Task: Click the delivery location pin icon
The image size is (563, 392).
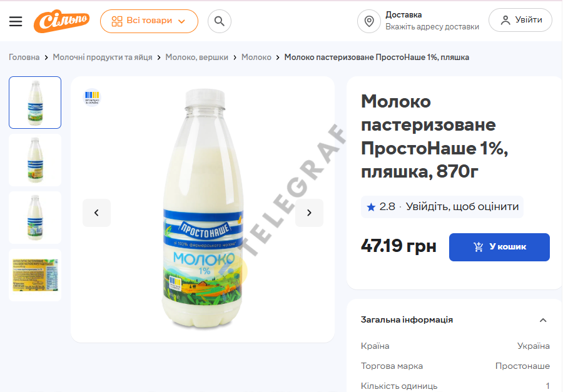Action: (x=368, y=21)
